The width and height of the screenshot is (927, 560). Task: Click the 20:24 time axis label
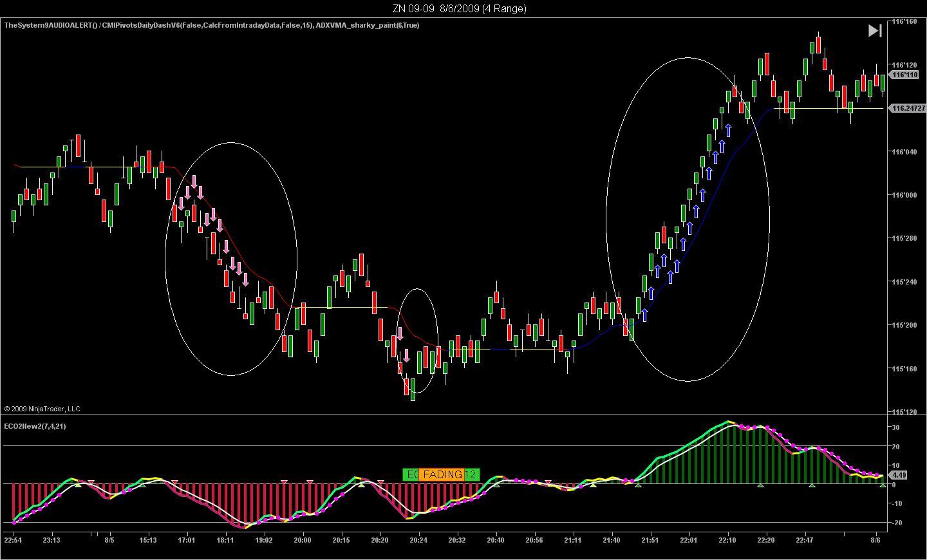point(418,540)
